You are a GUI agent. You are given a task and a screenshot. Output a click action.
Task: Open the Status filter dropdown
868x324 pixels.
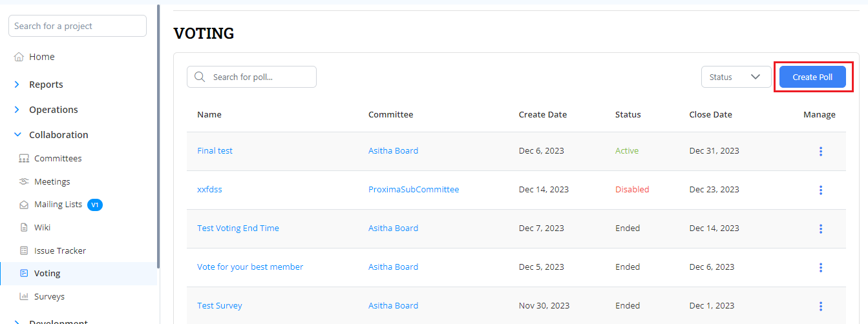point(736,77)
